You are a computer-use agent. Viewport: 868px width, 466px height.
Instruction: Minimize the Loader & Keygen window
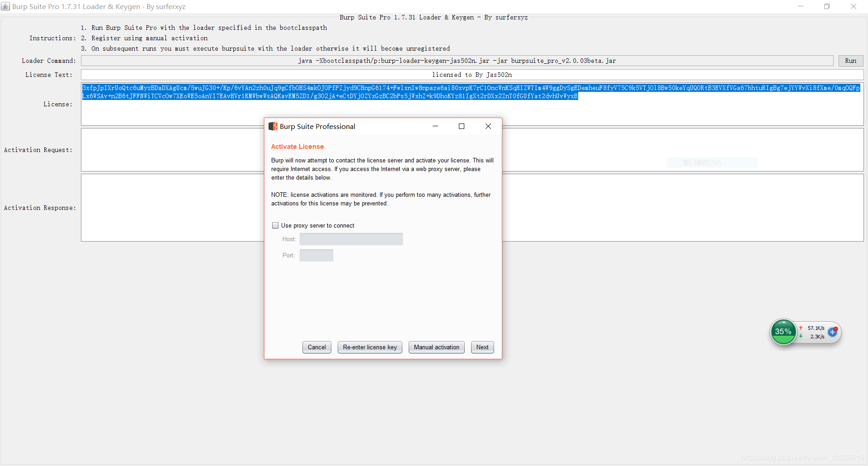click(x=801, y=6)
